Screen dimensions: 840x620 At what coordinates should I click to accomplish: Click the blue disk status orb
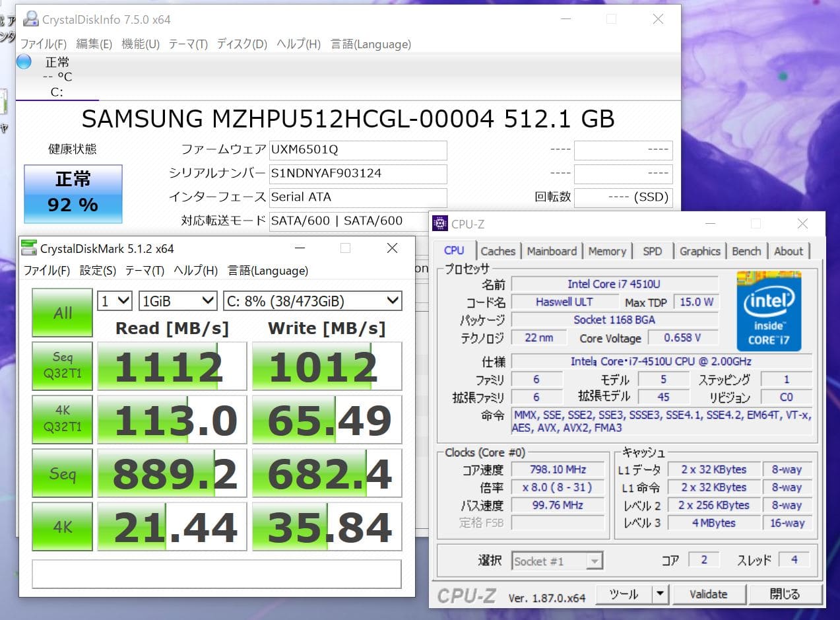24,62
